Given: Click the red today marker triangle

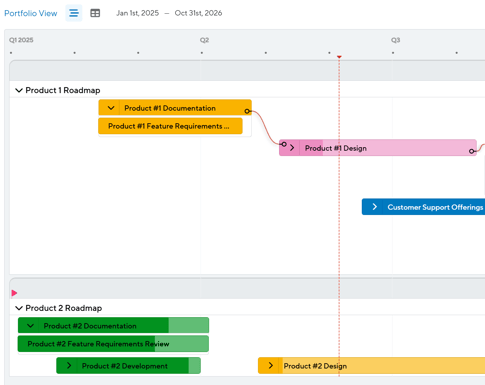Looking at the screenshot, I should click(339, 57).
